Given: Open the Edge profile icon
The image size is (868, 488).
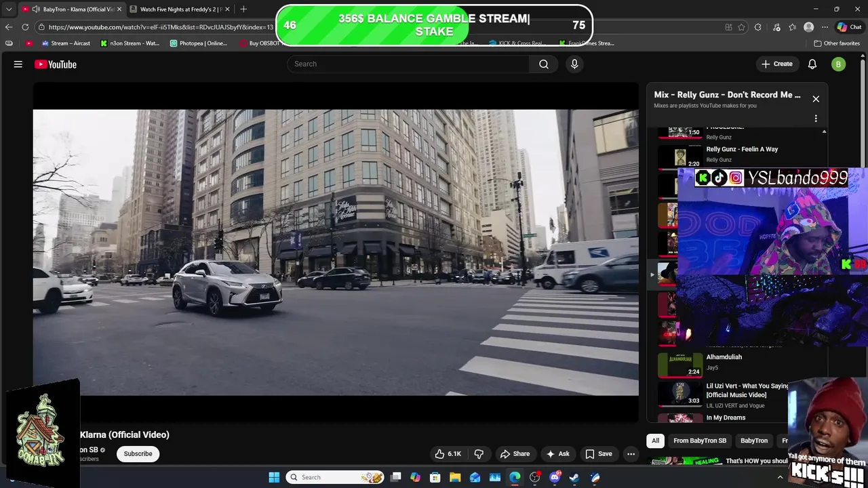Looking at the screenshot, I should click(808, 27).
